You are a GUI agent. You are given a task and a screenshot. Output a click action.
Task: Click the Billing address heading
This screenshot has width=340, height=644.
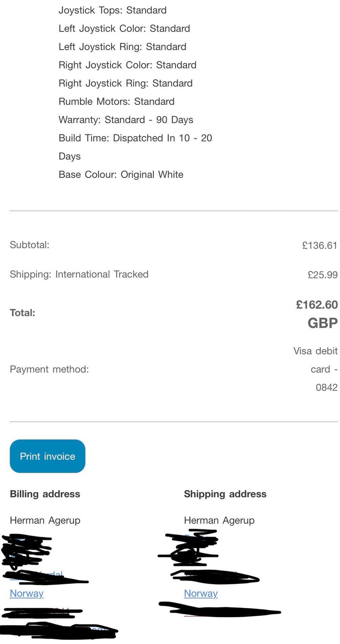click(x=45, y=494)
